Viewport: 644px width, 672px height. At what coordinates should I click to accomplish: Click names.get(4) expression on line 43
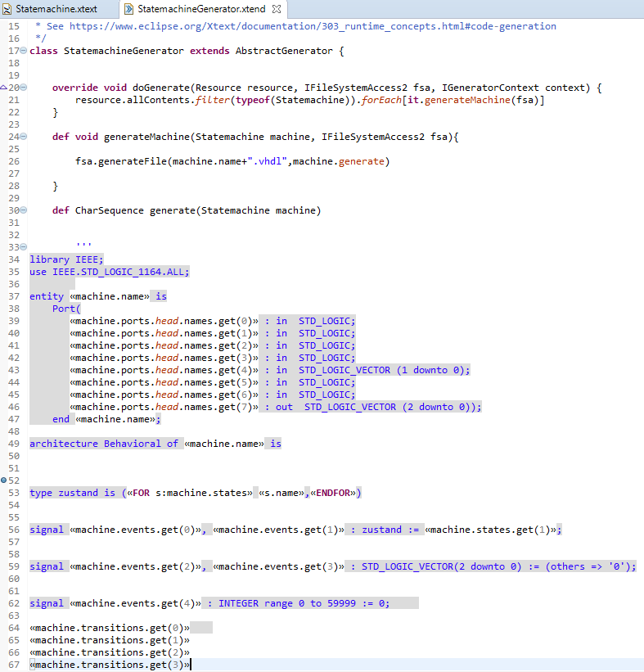tap(218, 370)
